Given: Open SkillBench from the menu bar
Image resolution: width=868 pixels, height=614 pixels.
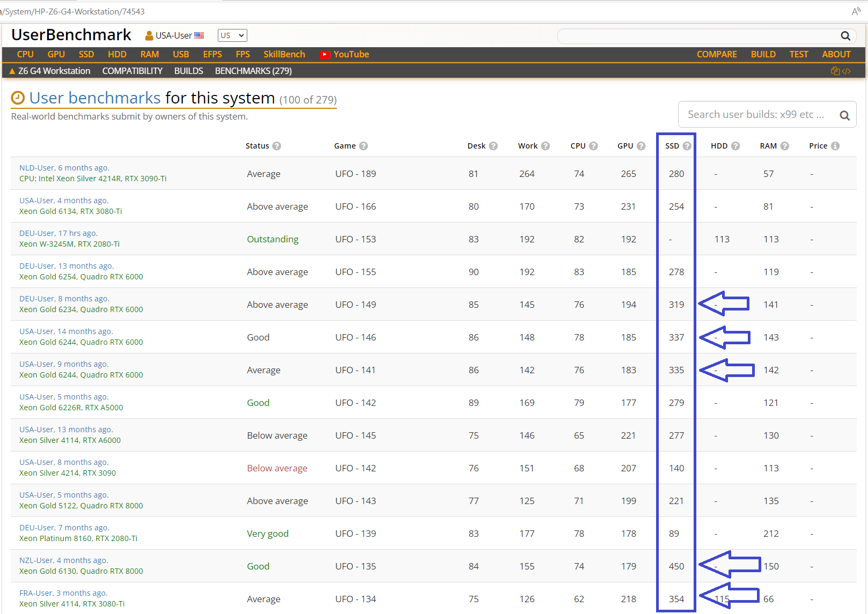Looking at the screenshot, I should 284,54.
